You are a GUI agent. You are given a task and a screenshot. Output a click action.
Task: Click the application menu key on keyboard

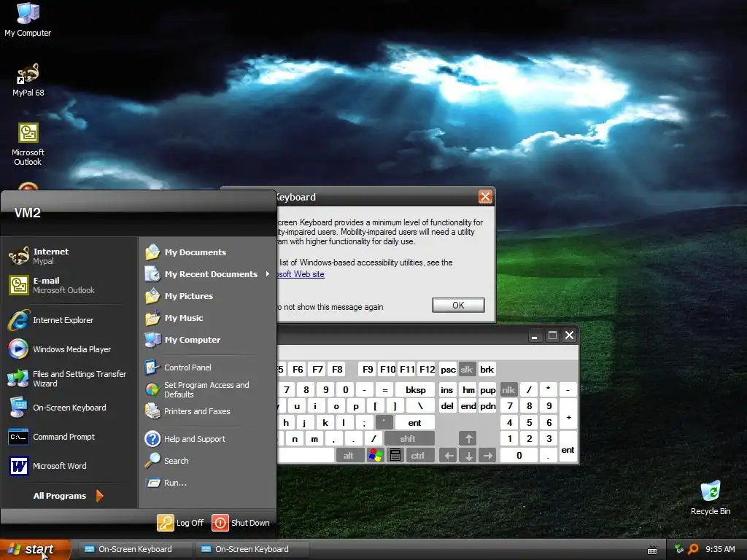(x=395, y=456)
